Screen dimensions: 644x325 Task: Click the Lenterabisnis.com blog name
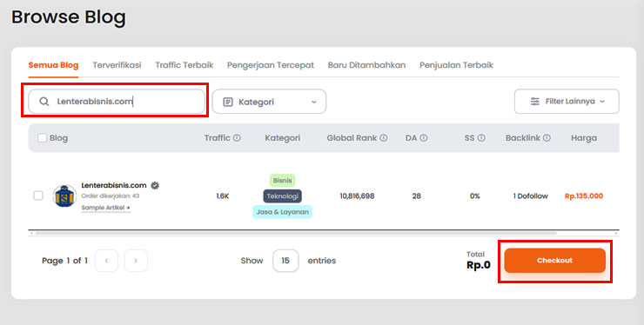pyautogui.click(x=114, y=185)
